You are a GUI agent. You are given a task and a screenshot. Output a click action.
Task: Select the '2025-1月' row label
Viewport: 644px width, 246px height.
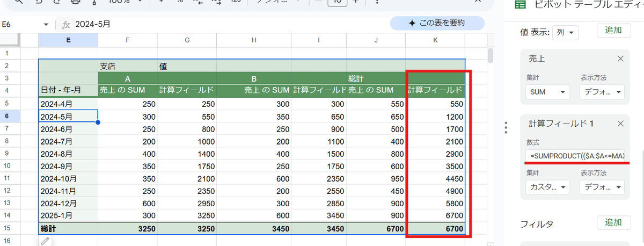(x=68, y=215)
